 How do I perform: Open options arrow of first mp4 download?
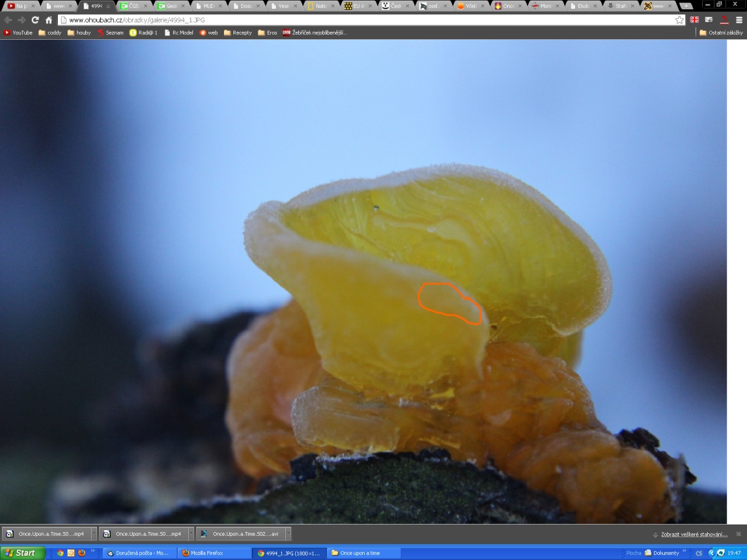(94, 534)
